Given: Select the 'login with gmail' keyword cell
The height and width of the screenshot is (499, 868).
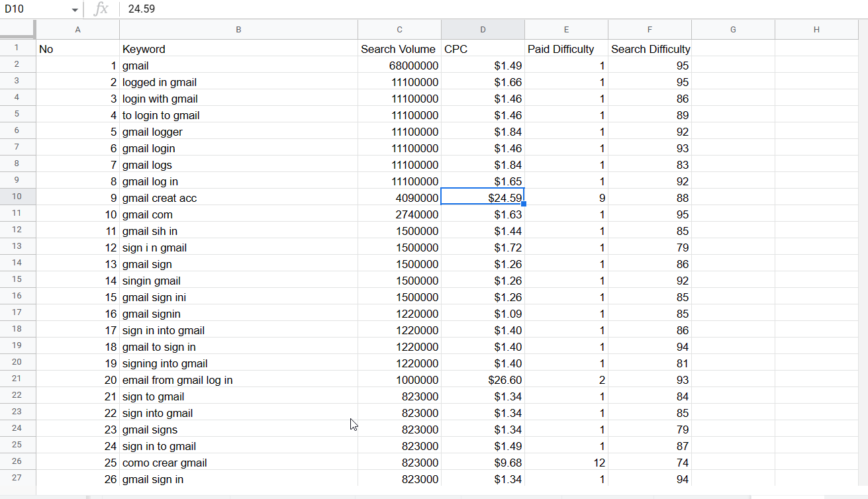Looking at the screenshot, I should pyautogui.click(x=238, y=99).
